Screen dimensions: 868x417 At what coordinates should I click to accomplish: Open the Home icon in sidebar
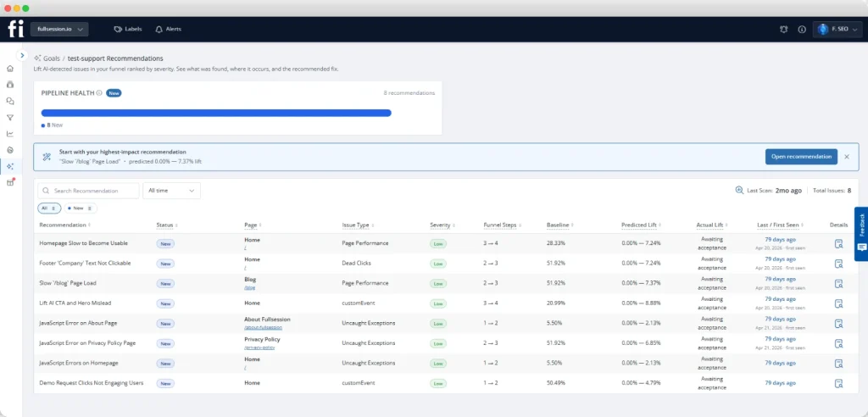[10, 69]
